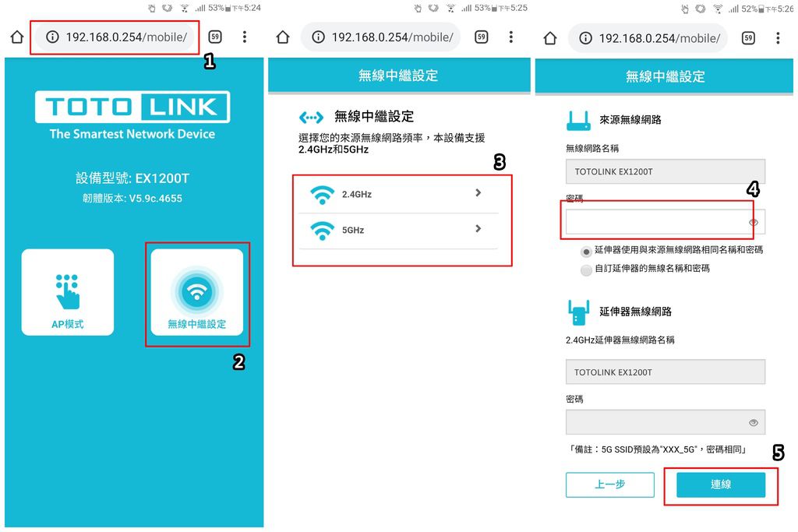Screen dimensions: 798x532
Task: Tap home icon in first phone screen
Action: point(17,37)
